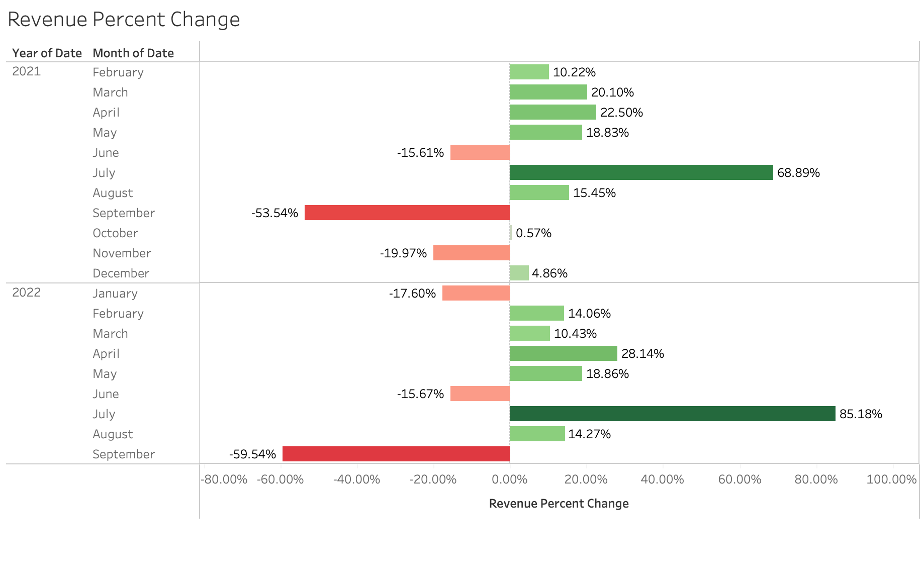Image resolution: width=924 pixels, height=583 pixels.
Task: Select the dark green 68.89% bar
Action: [641, 172]
